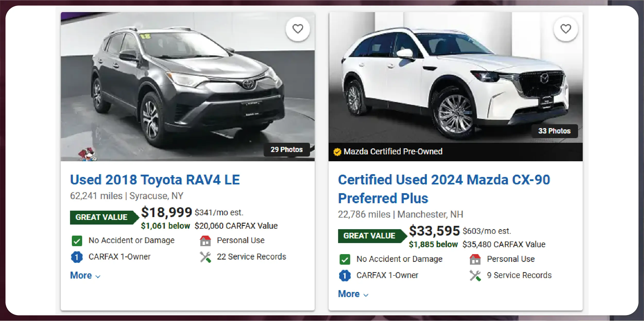Click RAV4 Personal Use house icon
Screen dimensions: 644x321
[x=205, y=241]
